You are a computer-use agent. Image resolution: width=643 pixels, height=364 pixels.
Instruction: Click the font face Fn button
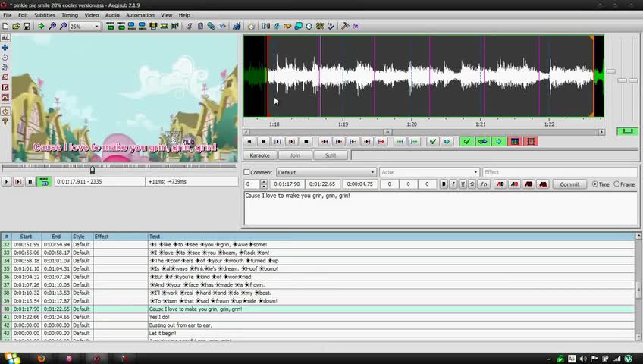pos(484,184)
